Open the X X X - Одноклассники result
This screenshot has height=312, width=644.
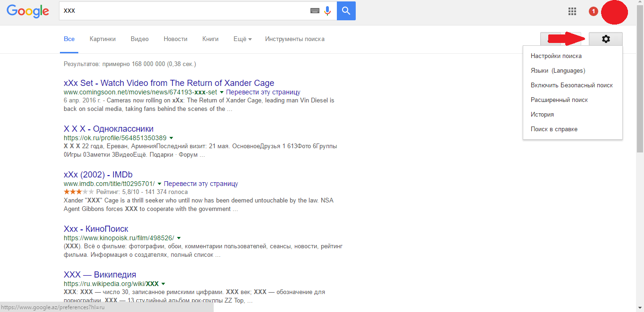click(x=109, y=129)
